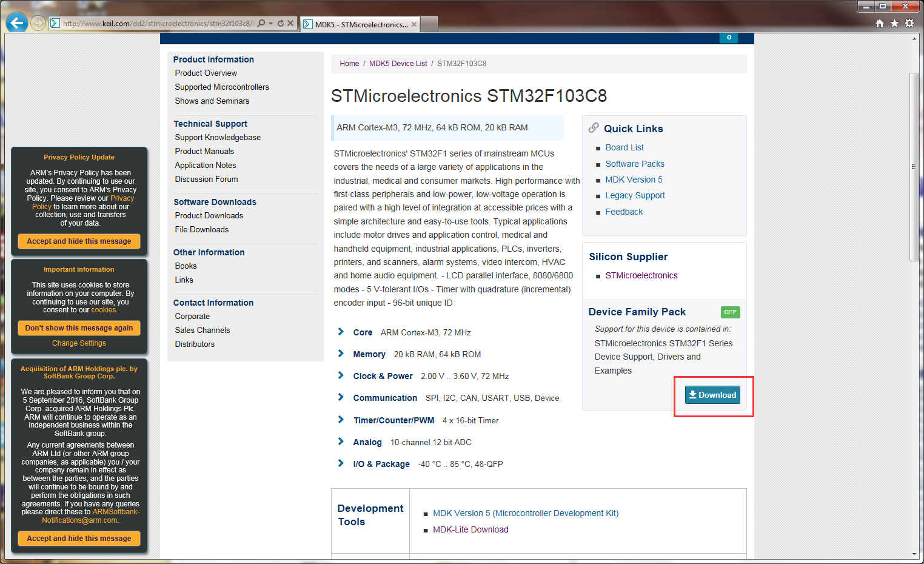This screenshot has height=564, width=924.
Task: Click the green DFP badge
Action: coord(731,312)
